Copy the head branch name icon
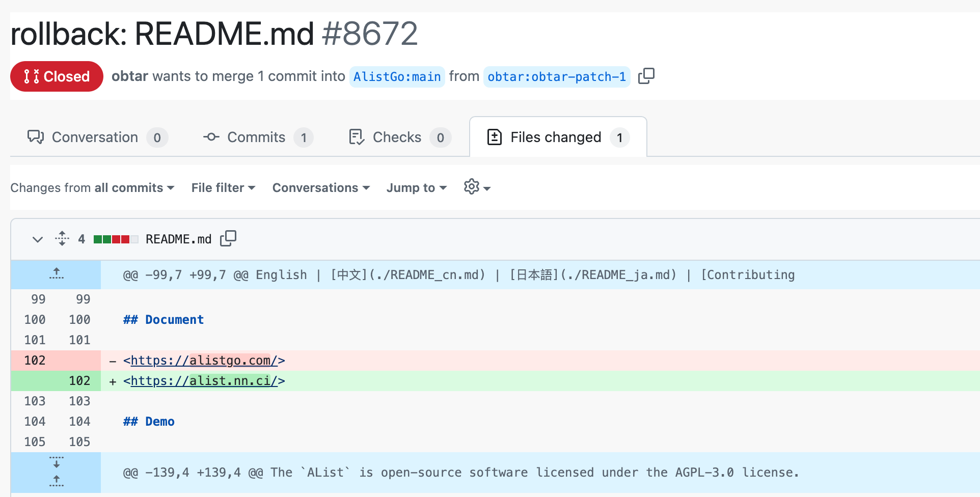Image resolution: width=980 pixels, height=497 pixels. pyautogui.click(x=646, y=76)
